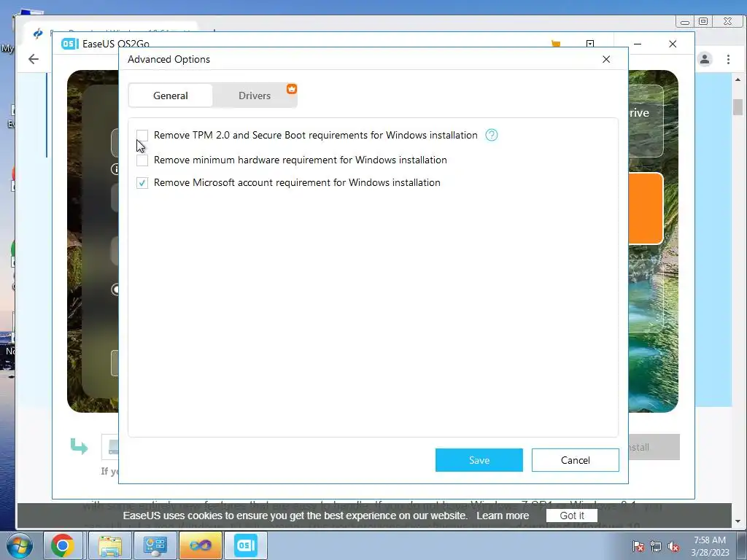
Task: Save the advanced options
Action: tap(479, 460)
